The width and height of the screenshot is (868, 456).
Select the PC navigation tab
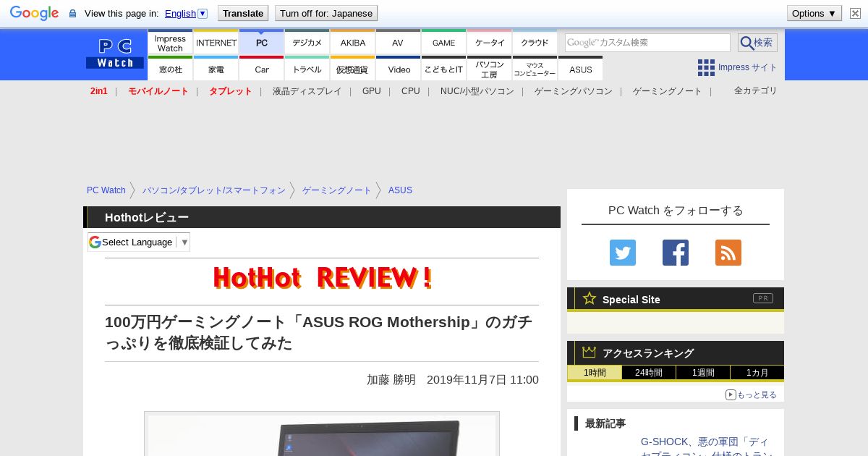tap(262, 43)
